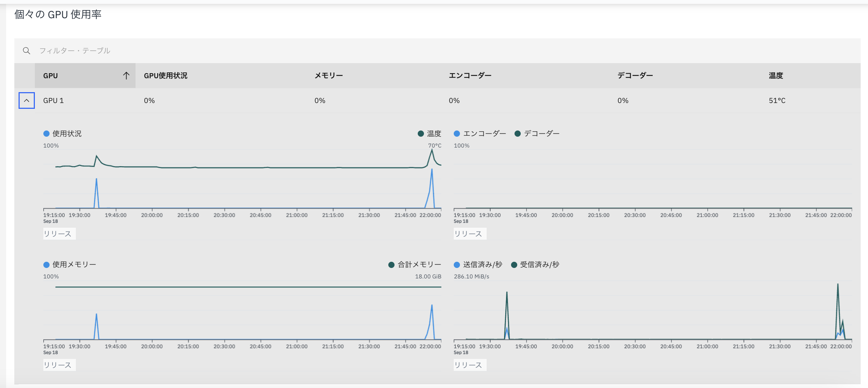
Task: Click the フィルター・テーブル filter field
Action: click(74, 50)
